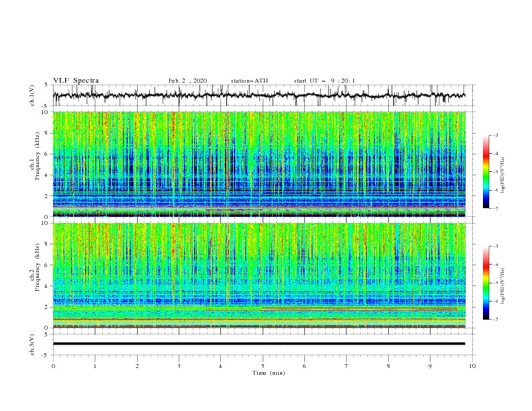Screen dimensions: 532x411
Task: Click the "ch.1(V)" axis label
Action: pos(32,95)
